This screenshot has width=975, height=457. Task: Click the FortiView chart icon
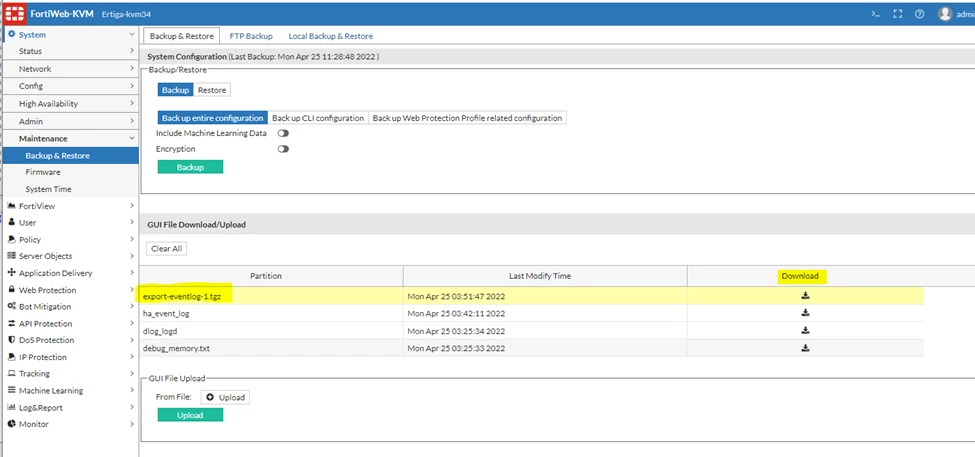pyautogui.click(x=12, y=206)
